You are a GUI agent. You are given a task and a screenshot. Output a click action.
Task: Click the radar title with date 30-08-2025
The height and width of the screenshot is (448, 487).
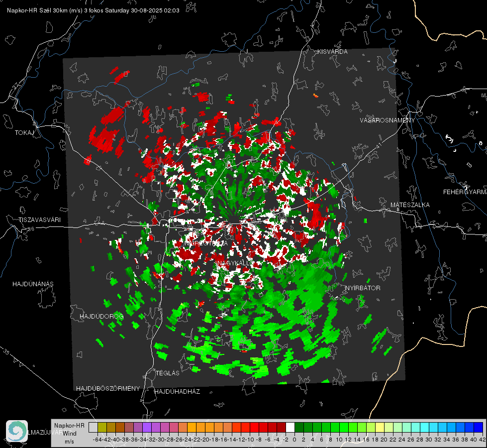(93, 10)
